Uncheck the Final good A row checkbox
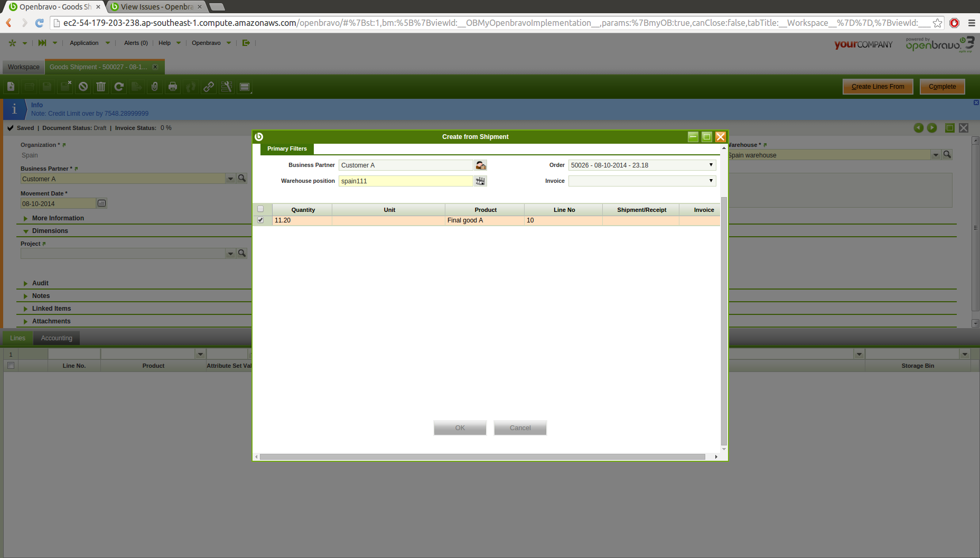 260,220
